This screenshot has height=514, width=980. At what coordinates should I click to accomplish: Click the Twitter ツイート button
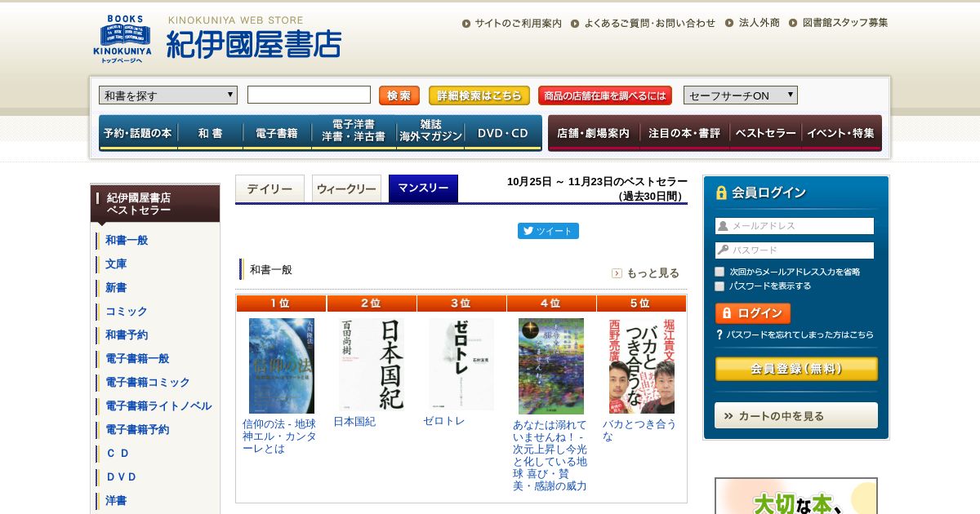(548, 231)
